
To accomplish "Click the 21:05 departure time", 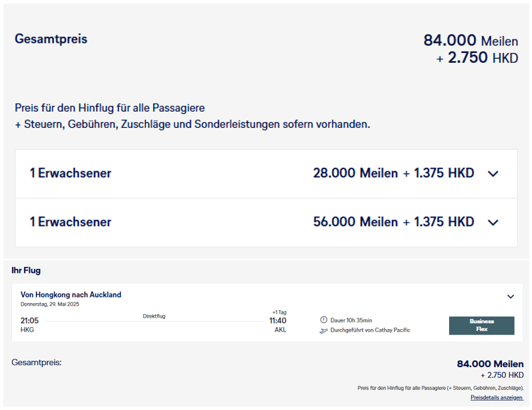I will [29, 320].
